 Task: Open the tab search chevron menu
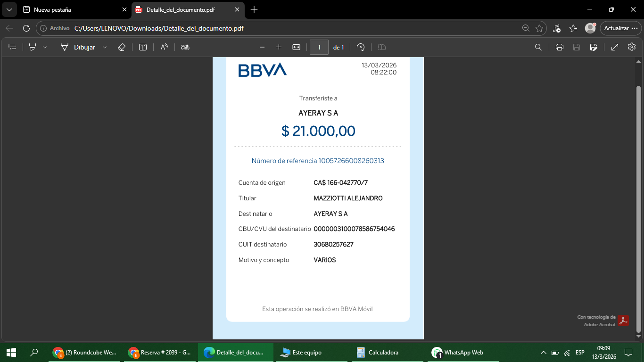pyautogui.click(x=9, y=9)
